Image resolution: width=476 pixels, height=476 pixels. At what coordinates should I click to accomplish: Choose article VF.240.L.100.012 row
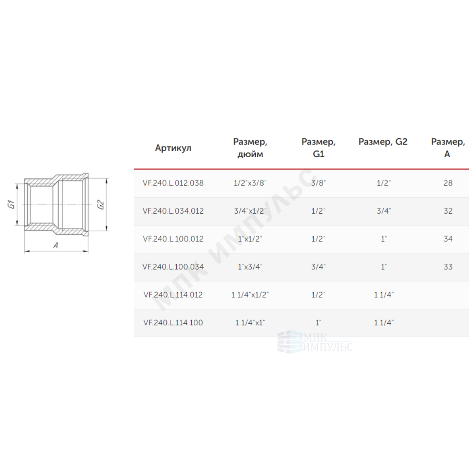[301, 239]
